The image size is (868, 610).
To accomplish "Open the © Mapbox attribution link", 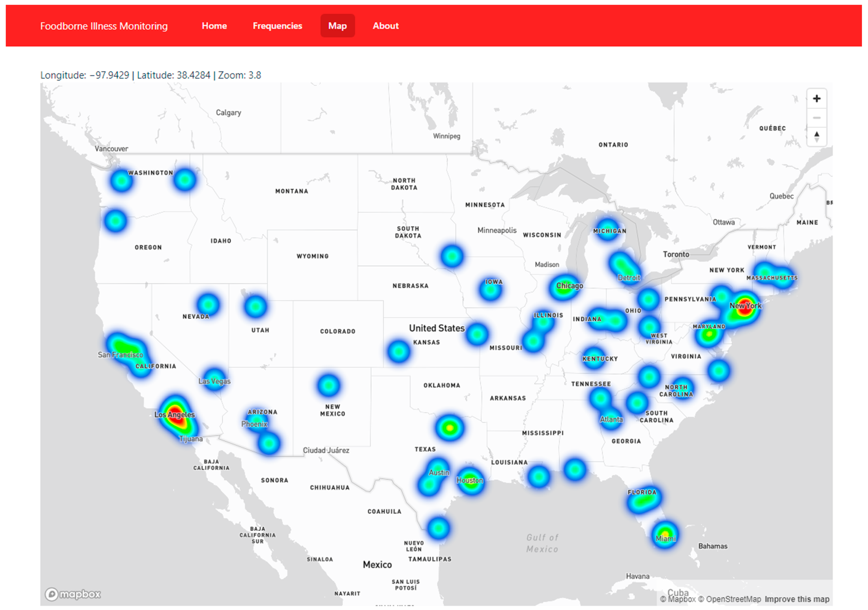I will (x=678, y=599).
